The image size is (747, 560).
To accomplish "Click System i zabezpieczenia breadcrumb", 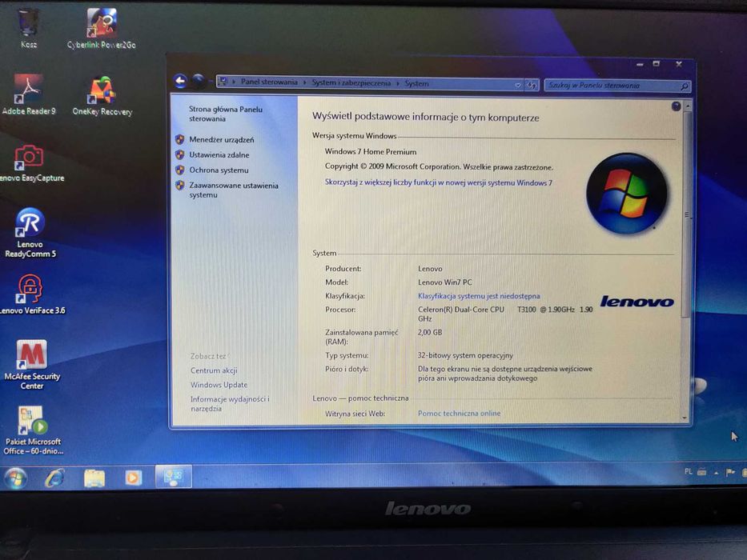I will click(x=351, y=83).
